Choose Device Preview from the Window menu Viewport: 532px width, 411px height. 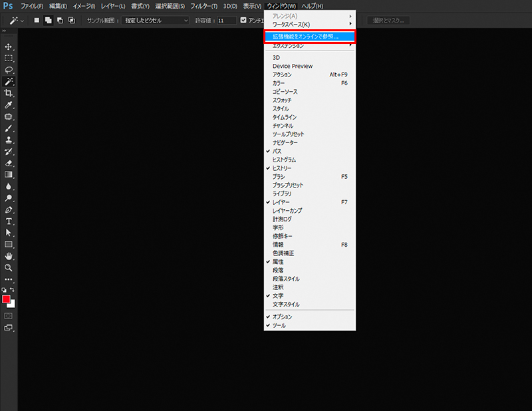[x=310, y=66]
